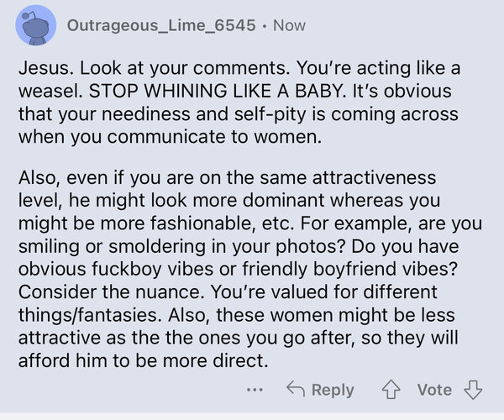Open the three-dot more options menu
Screen dimensions: 504x420
255,390
